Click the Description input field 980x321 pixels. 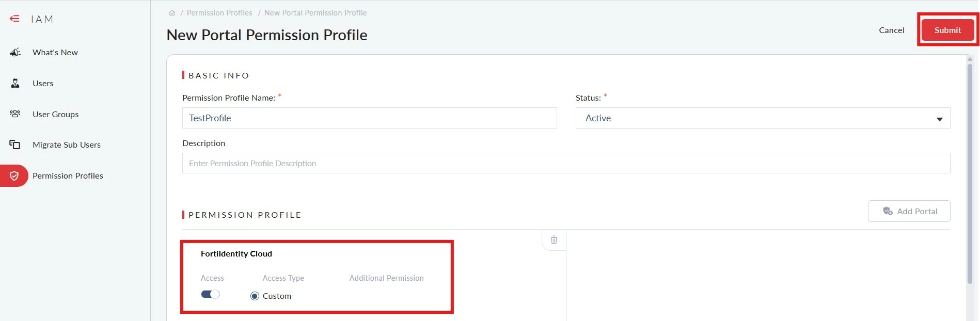(x=566, y=163)
